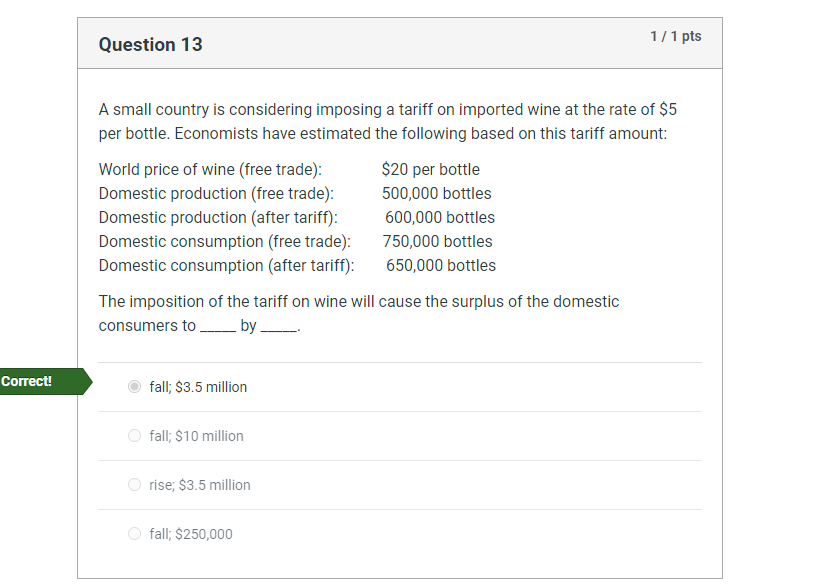Viewport: 813px width, 588px height.
Task: Click the "650,000 bottles" value
Action: [x=441, y=266]
